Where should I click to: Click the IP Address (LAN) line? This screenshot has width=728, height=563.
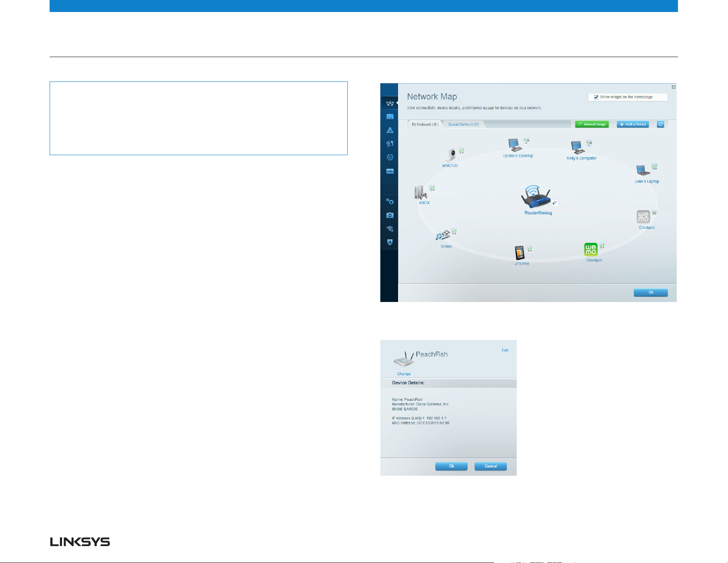coord(419,418)
